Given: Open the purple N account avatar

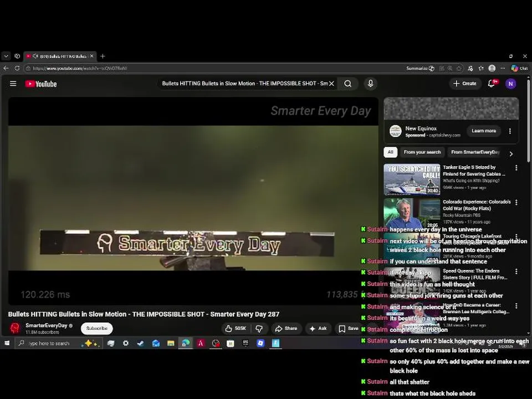Looking at the screenshot, I should [510, 84].
